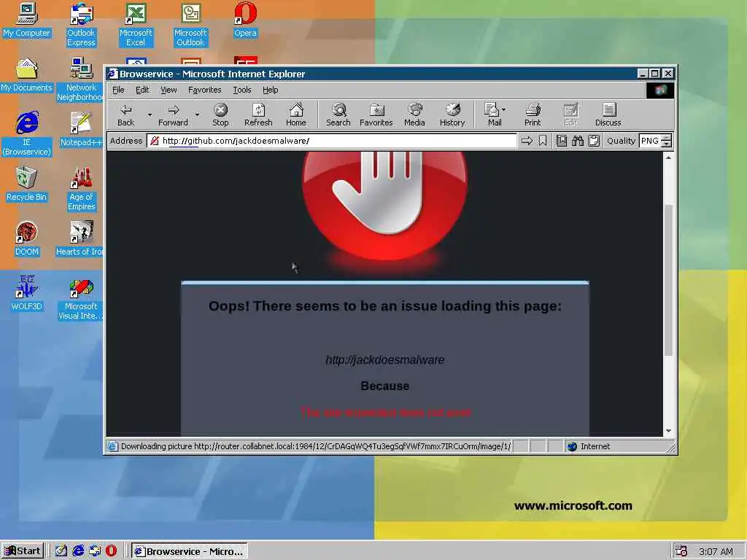Go to the Home page
This screenshot has width=747, height=560.
pos(296,114)
